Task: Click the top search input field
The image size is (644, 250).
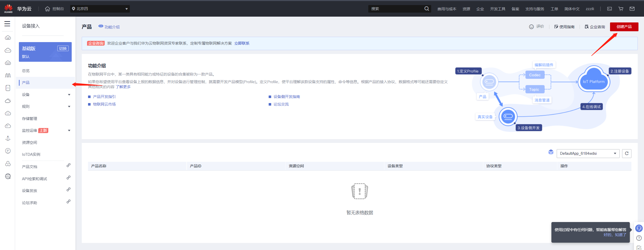Action: coord(396,9)
